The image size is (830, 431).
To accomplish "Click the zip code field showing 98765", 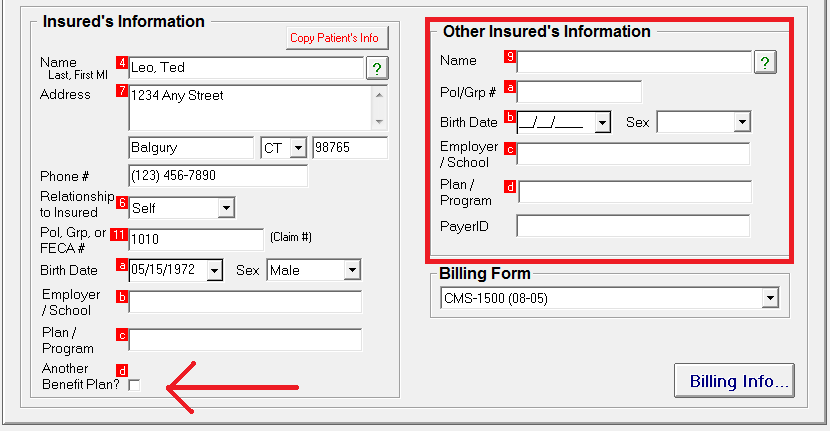I will click(x=349, y=148).
